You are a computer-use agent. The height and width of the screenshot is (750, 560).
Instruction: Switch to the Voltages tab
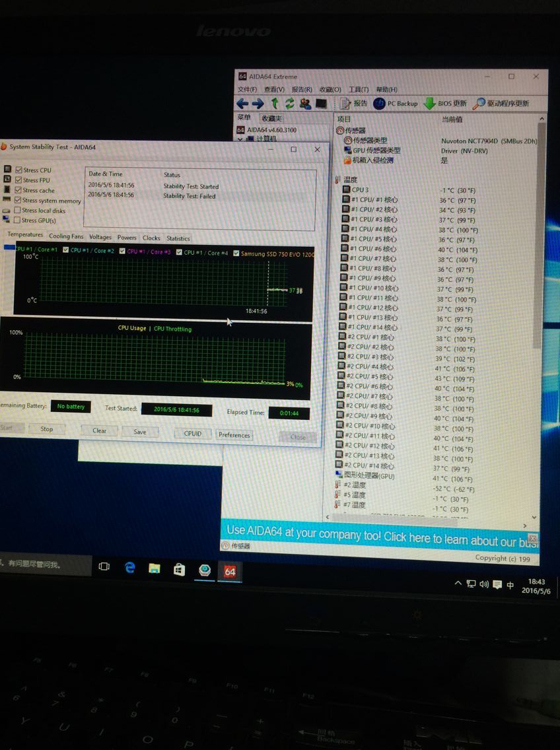tap(100, 237)
